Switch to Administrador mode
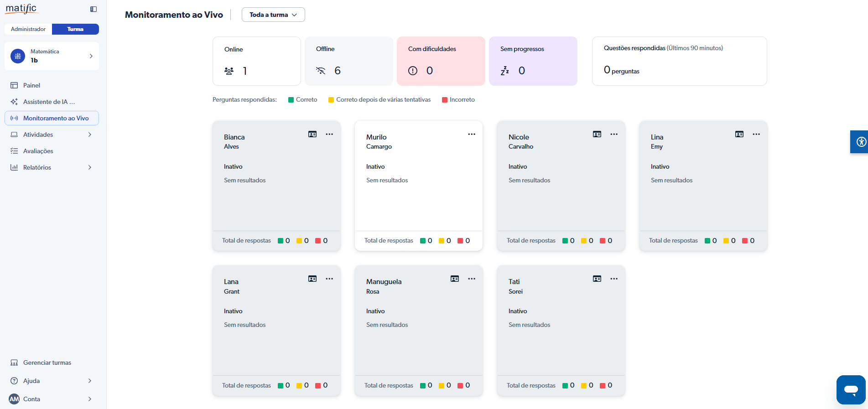868x409 pixels. point(28,29)
